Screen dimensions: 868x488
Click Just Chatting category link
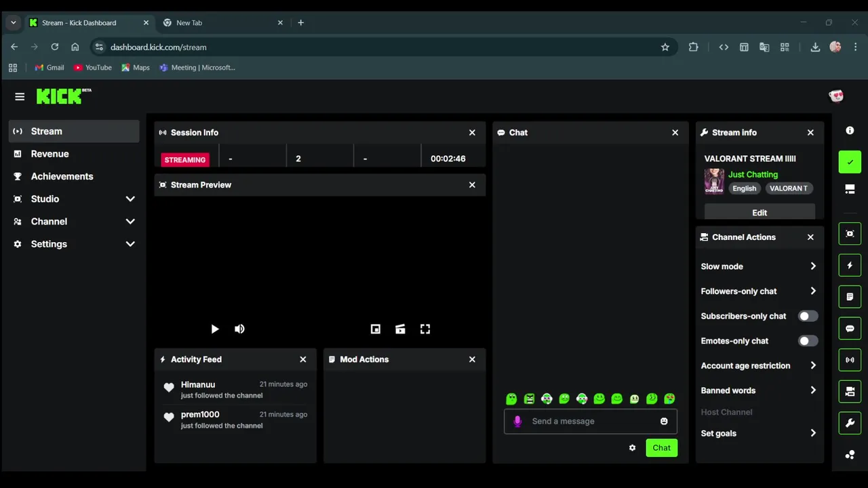pos(753,174)
